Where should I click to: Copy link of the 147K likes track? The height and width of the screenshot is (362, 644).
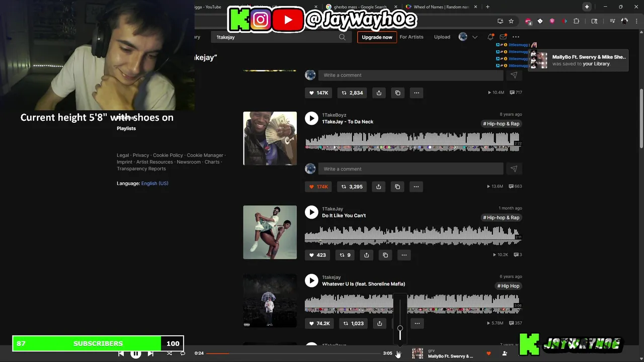[397, 93]
